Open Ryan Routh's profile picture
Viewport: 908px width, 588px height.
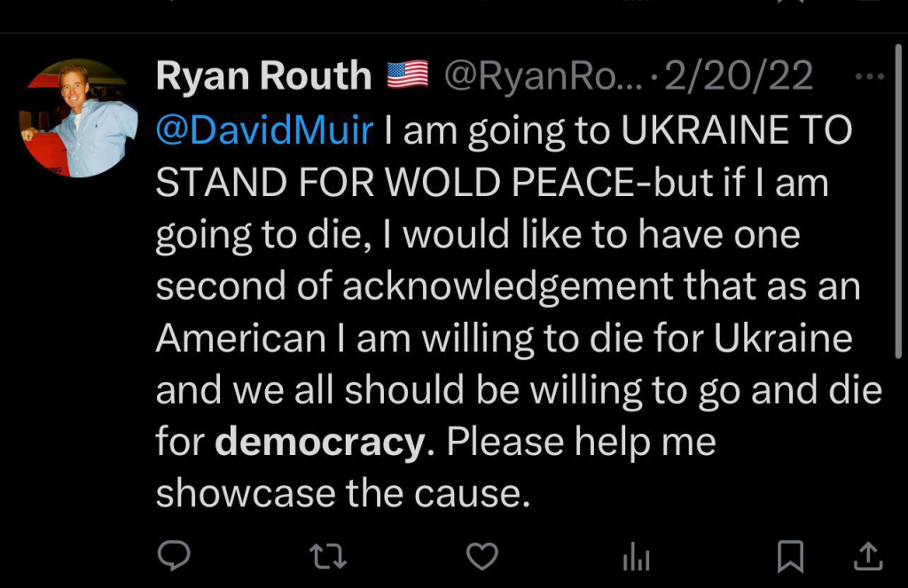pos(78,118)
